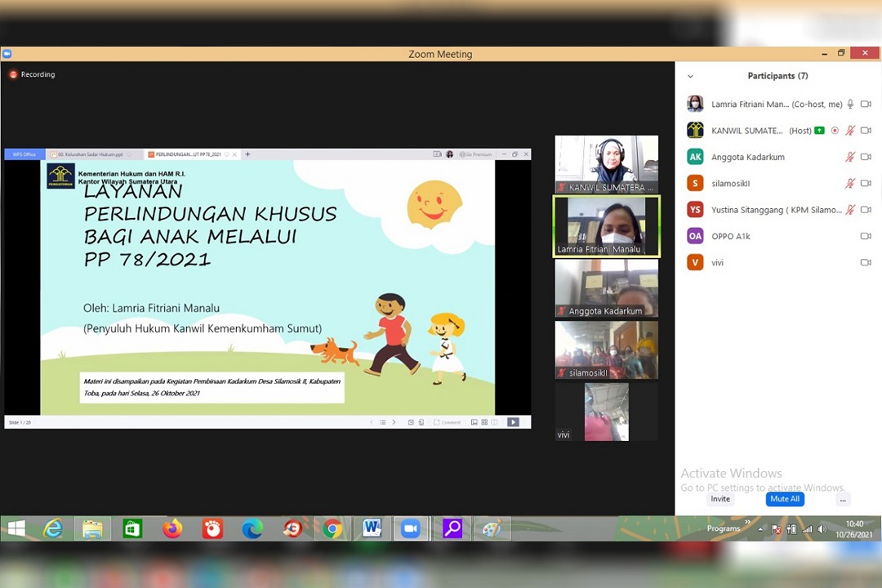Go to the next slide arrow

[x=394, y=422]
